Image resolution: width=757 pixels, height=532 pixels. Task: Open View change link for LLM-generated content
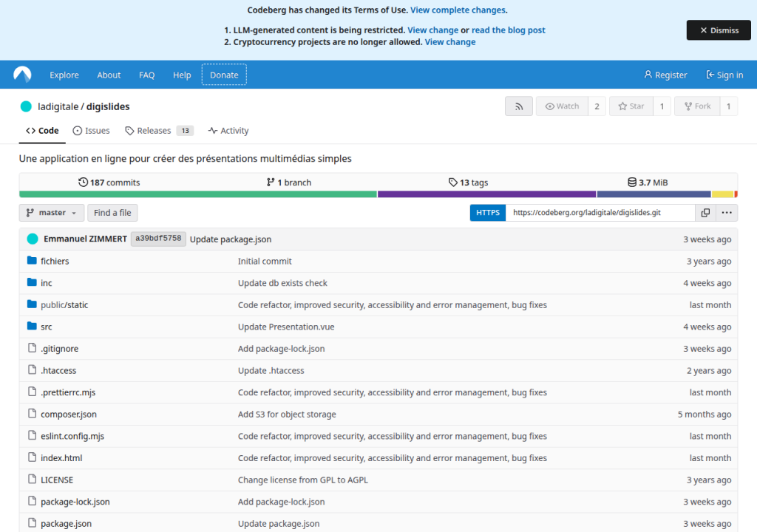(x=433, y=30)
